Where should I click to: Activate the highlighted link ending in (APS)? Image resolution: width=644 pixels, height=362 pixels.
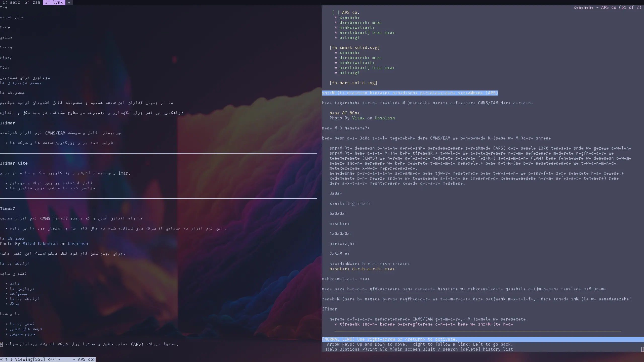[410, 93]
